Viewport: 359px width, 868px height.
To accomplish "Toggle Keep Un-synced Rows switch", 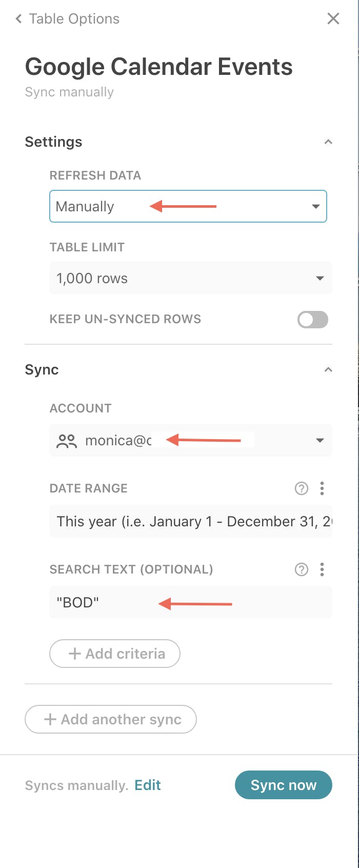I will pyautogui.click(x=313, y=320).
